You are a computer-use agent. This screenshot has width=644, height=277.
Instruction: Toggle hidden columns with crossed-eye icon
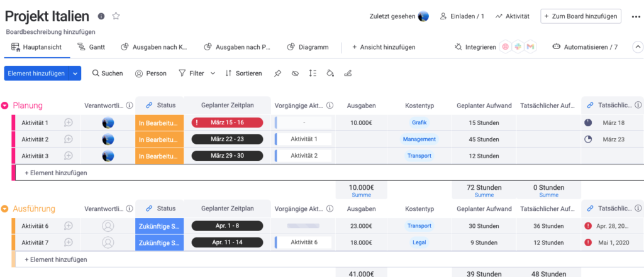[295, 73]
